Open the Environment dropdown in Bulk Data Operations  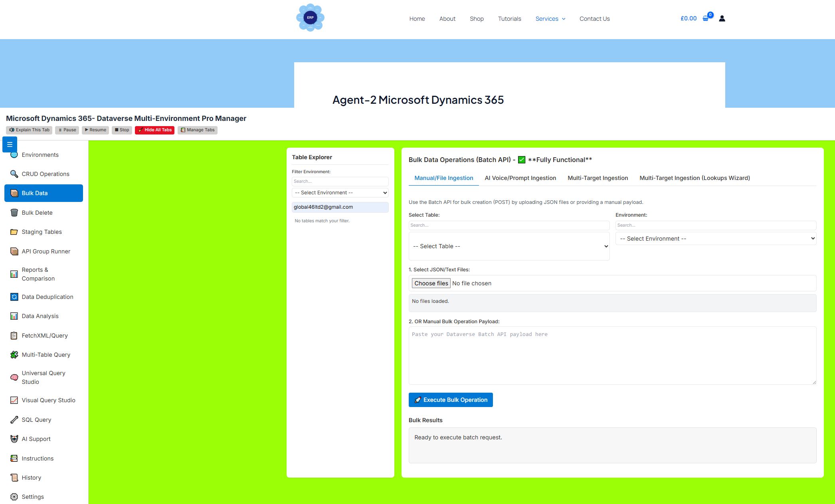pyautogui.click(x=716, y=238)
